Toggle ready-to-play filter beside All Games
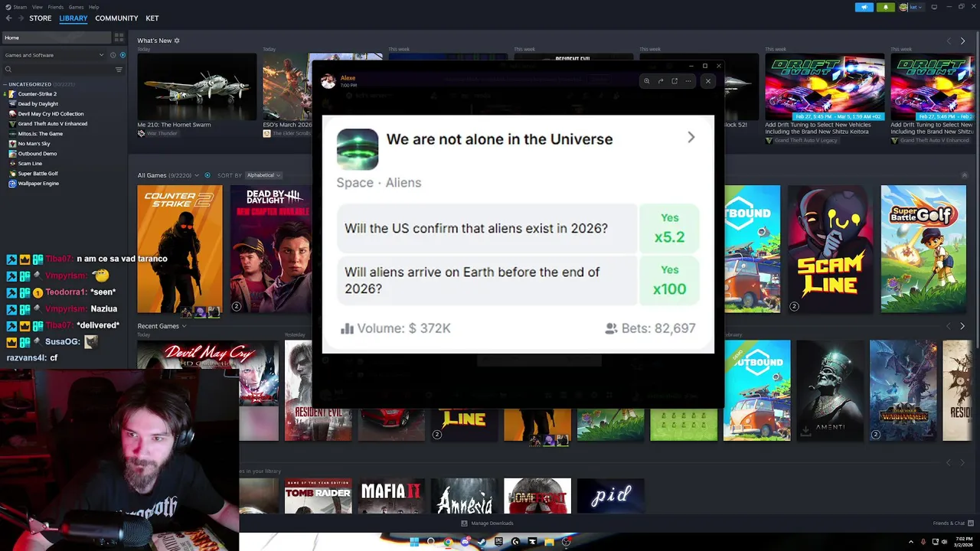This screenshot has width=980, height=551. click(x=207, y=175)
